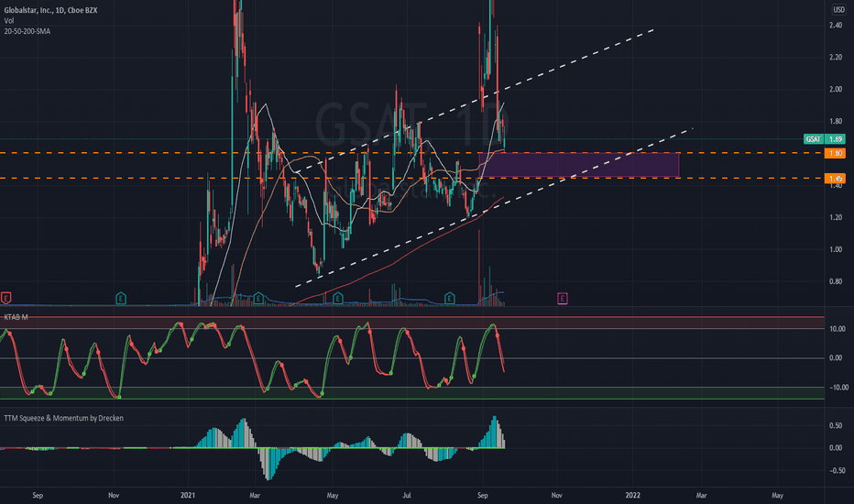Select the 20-50-200-SMA indicator label
This screenshot has height=504, width=854.
27,31
